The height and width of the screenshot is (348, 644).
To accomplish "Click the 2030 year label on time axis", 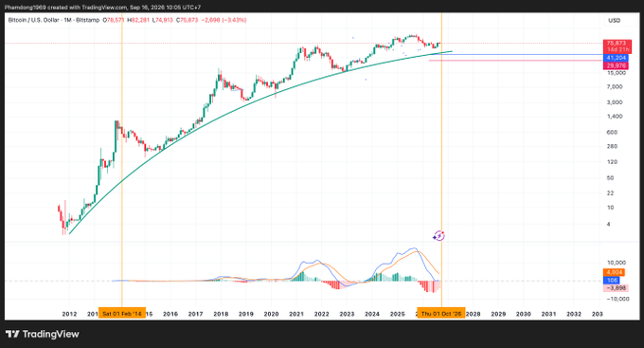I will (x=523, y=314).
